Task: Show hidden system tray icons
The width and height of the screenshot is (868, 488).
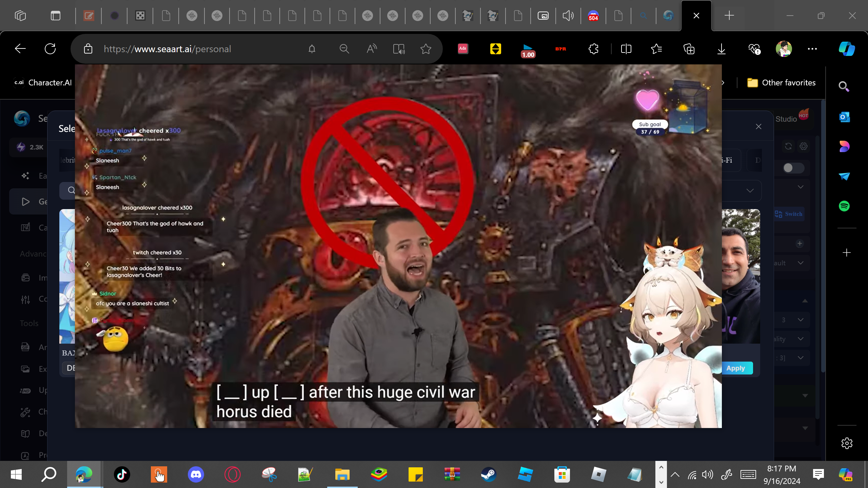Action: point(675,474)
